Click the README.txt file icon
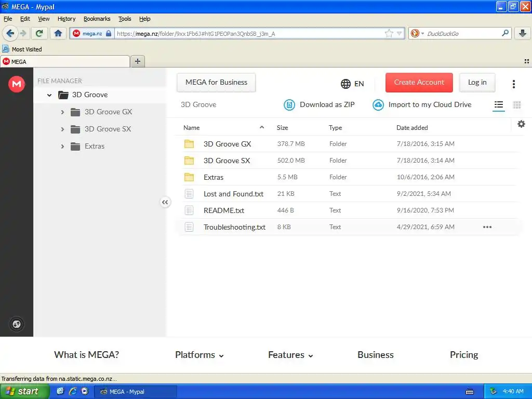532x399 pixels. [x=189, y=210]
